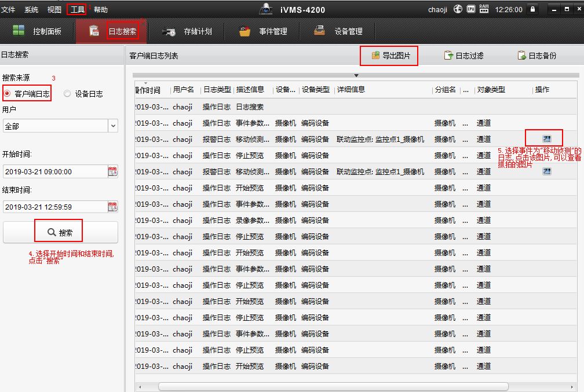This screenshot has width=584, height=392.
Task: Click the network globe status icon
Action: click(x=458, y=9)
